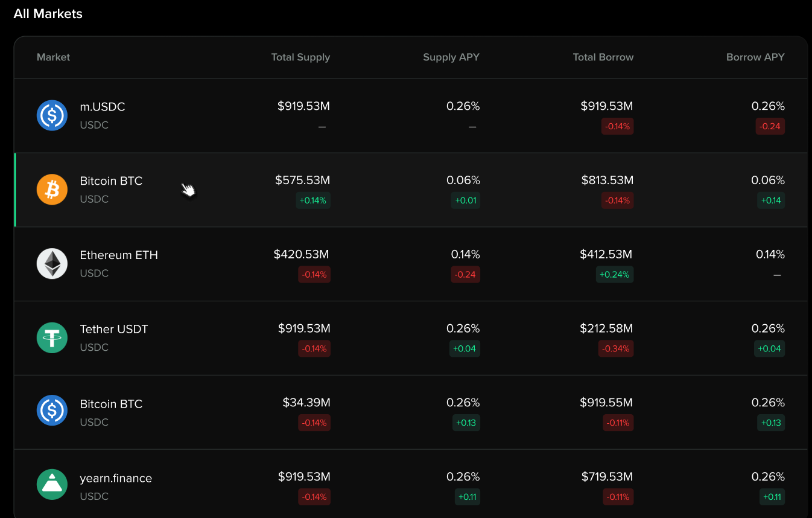This screenshot has height=518, width=812.
Task: Click the Total Supply column header
Action: (300, 57)
